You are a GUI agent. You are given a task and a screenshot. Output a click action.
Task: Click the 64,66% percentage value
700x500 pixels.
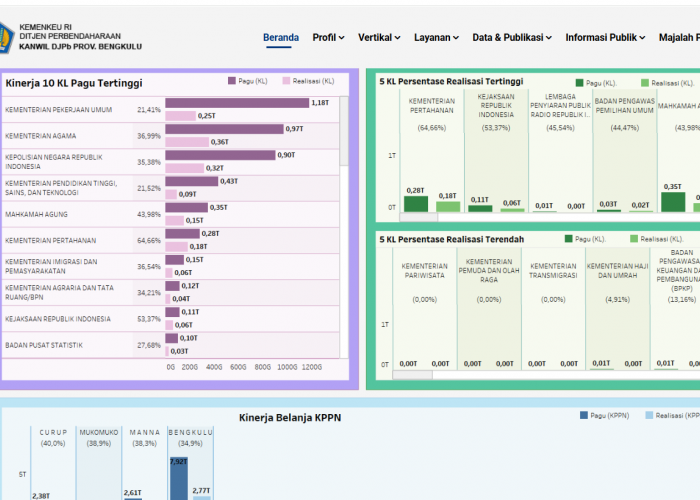pyautogui.click(x=149, y=241)
